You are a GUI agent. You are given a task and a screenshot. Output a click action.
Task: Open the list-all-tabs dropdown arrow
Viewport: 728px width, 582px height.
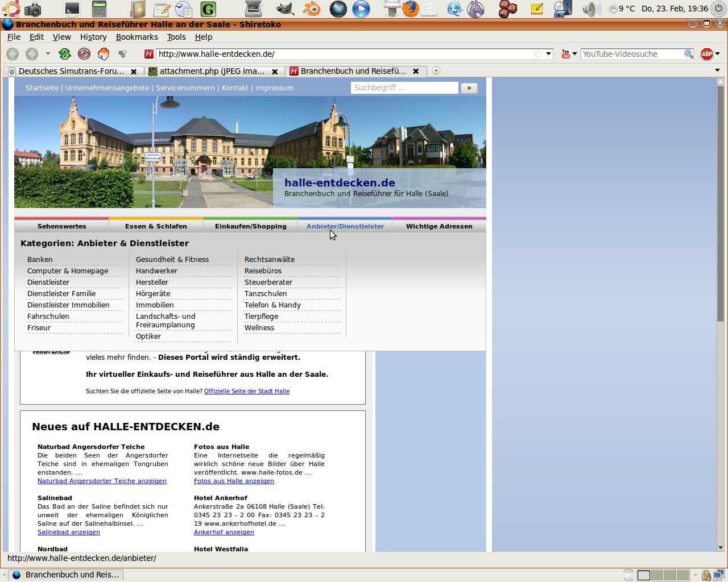[717, 70]
